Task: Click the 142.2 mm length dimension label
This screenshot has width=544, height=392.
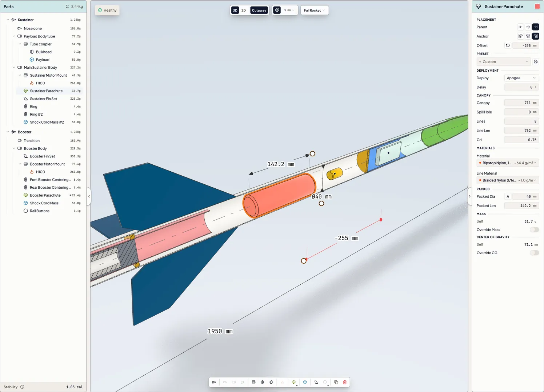Action: pos(281,164)
